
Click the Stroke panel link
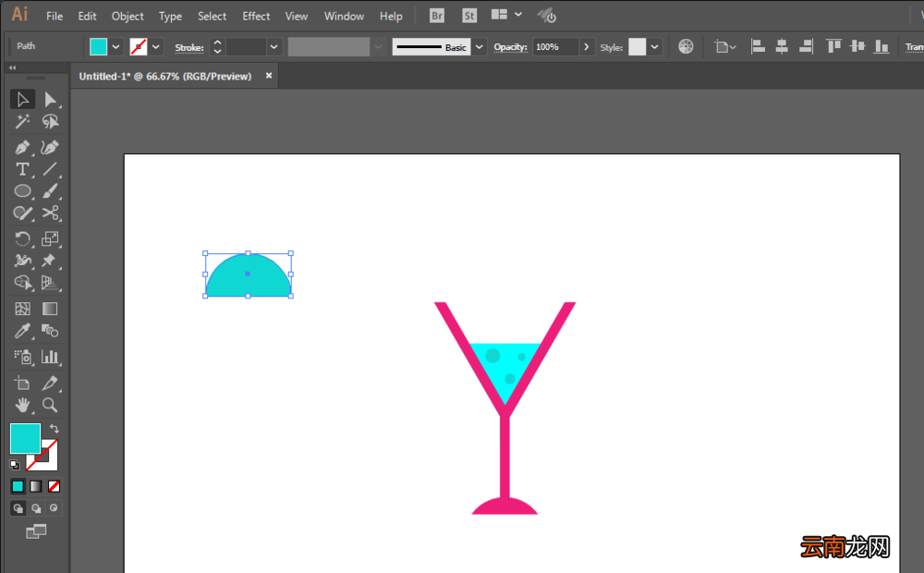click(x=189, y=48)
